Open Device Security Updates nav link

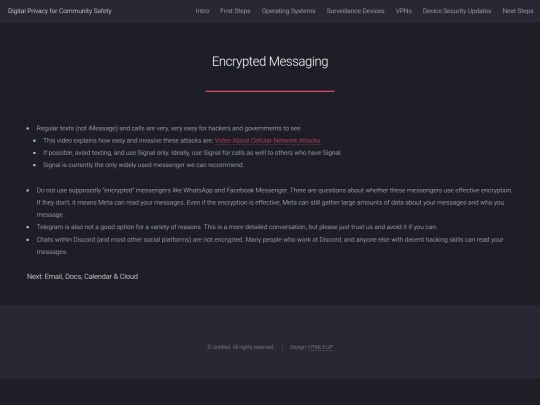click(457, 11)
